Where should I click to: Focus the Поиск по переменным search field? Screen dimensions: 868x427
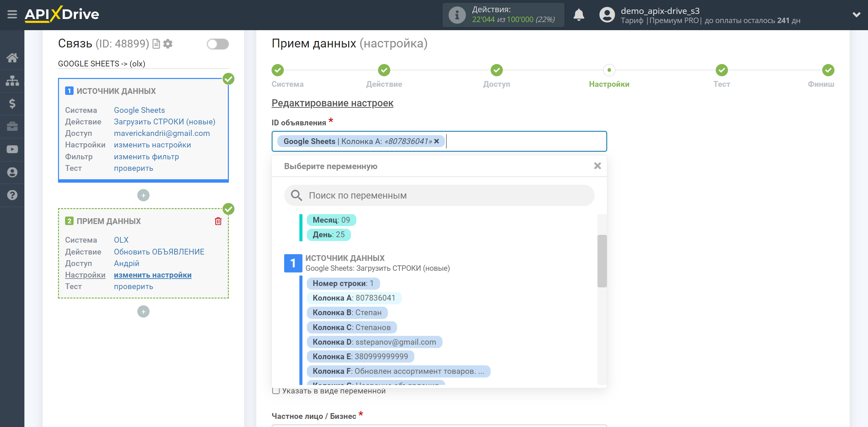pyautogui.click(x=439, y=195)
